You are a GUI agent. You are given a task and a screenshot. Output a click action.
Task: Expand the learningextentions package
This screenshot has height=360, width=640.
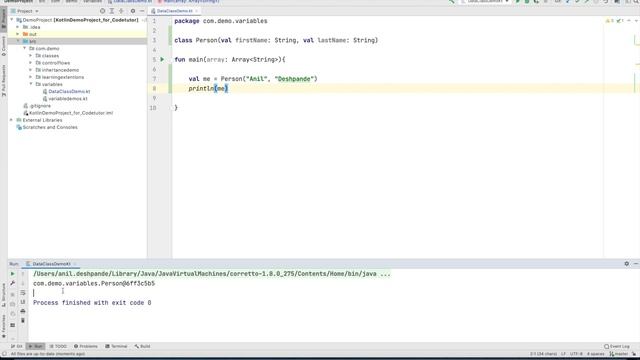click(31, 77)
